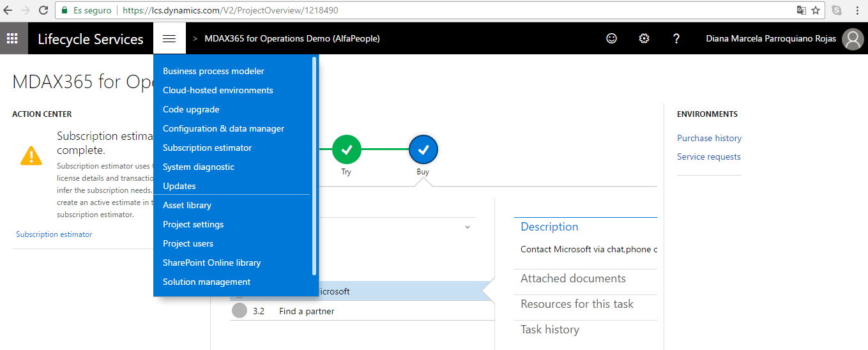Click the Google Translate icon in address bar
This screenshot has width=868, height=350.
(x=801, y=10)
